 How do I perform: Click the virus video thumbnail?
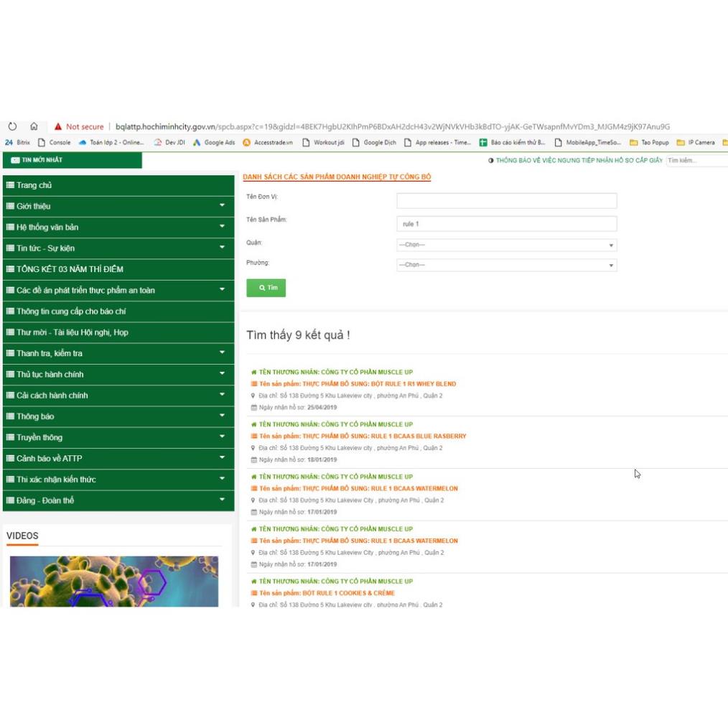[x=113, y=581]
